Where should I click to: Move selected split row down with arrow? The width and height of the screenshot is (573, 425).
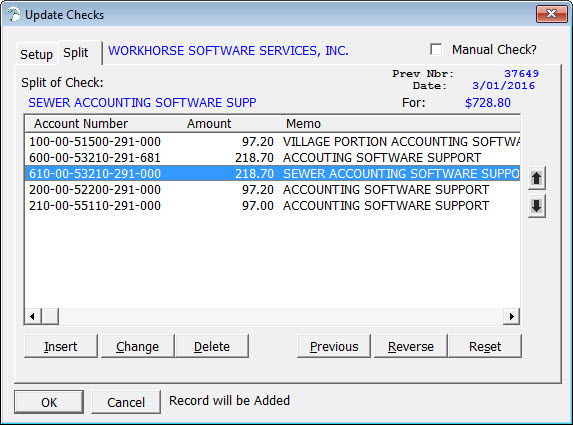point(536,206)
